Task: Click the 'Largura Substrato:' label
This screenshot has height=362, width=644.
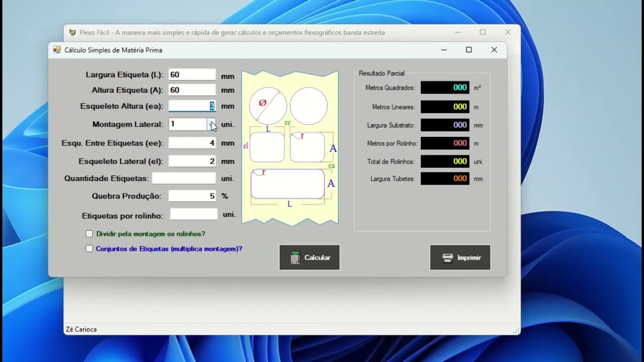Action: click(391, 126)
